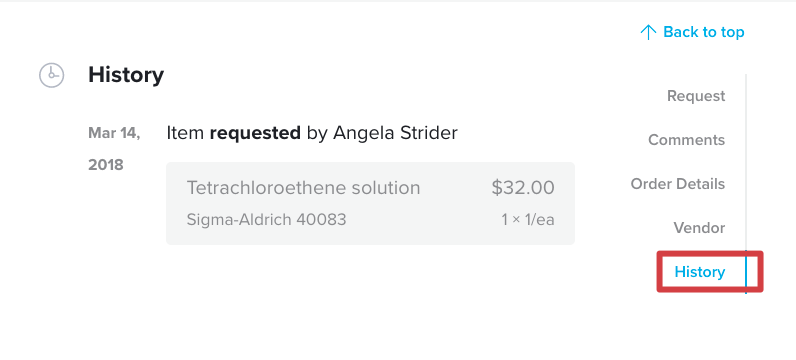Click the Mar 14, 2018 date label
This screenshot has height=360, width=796.
point(114,149)
